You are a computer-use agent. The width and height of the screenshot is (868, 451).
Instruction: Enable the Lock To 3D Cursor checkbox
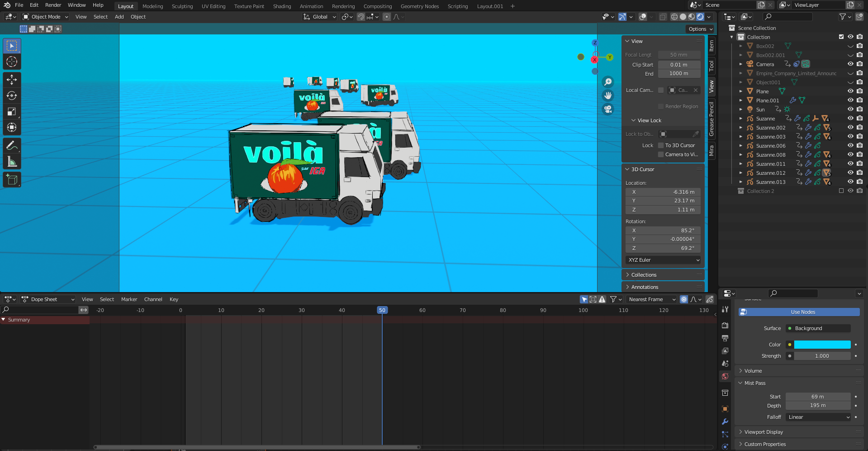click(x=661, y=145)
